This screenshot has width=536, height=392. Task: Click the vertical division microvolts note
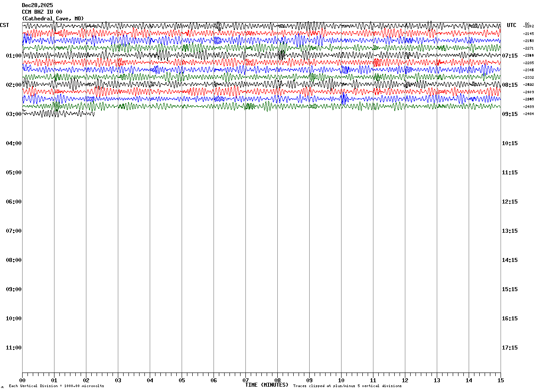pos(56,386)
